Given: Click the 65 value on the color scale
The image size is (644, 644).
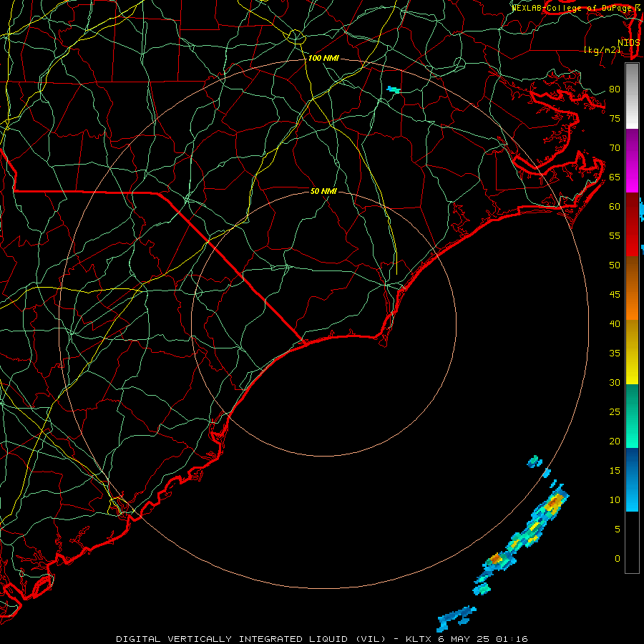Looking at the screenshot, I should pyautogui.click(x=615, y=177).
